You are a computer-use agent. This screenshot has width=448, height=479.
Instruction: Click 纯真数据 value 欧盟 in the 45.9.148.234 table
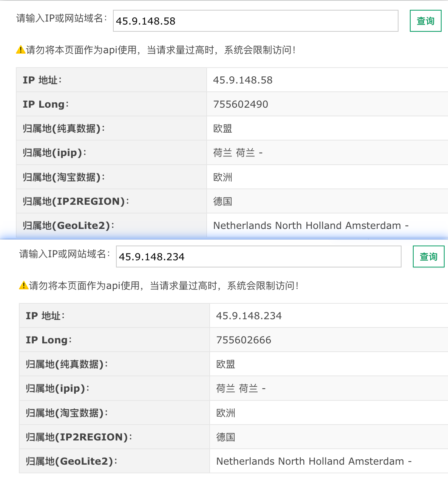click(x=226, y=364)
